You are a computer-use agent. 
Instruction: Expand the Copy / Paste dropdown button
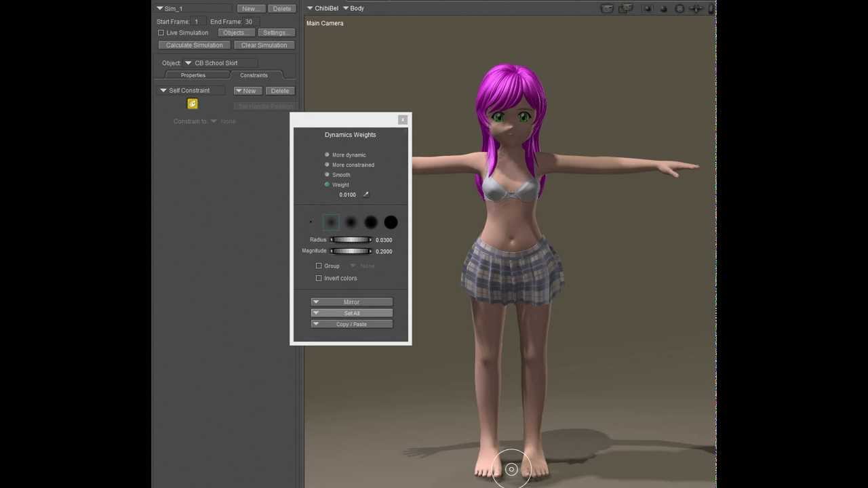tap(351, 324)
